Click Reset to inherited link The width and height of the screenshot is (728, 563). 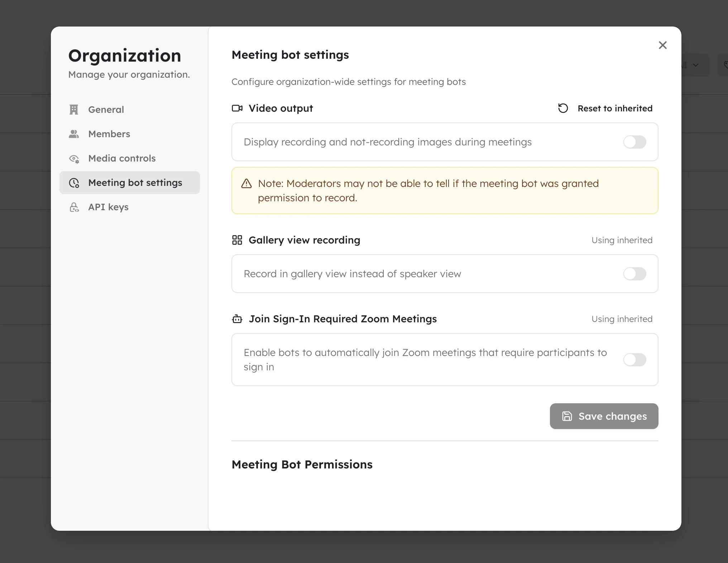pos(615,108)
